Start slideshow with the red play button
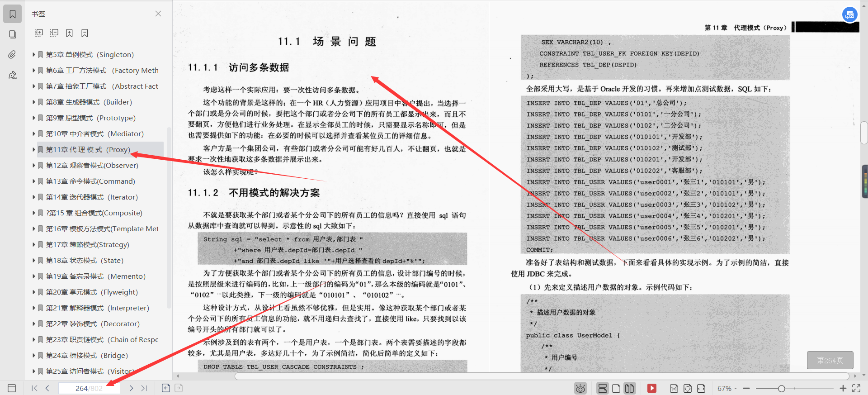The width and height of the screenshot is (868, 395). click(x=651, y=388)
